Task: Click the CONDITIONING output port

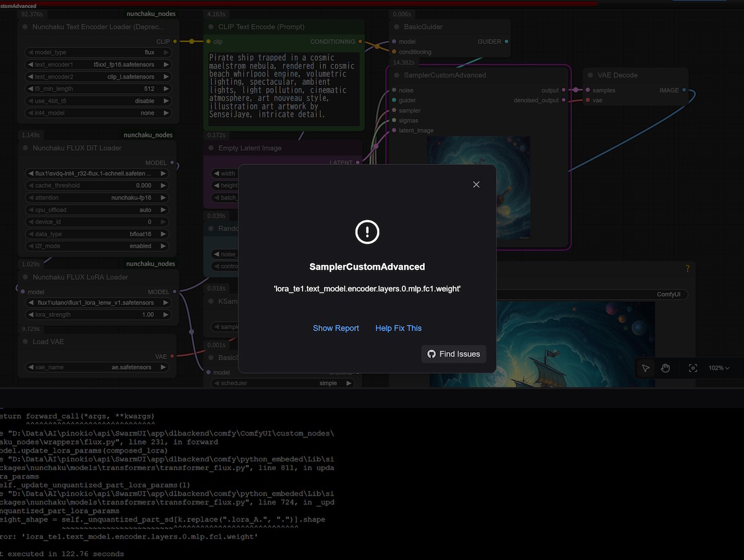Action: tap(361, 42)
